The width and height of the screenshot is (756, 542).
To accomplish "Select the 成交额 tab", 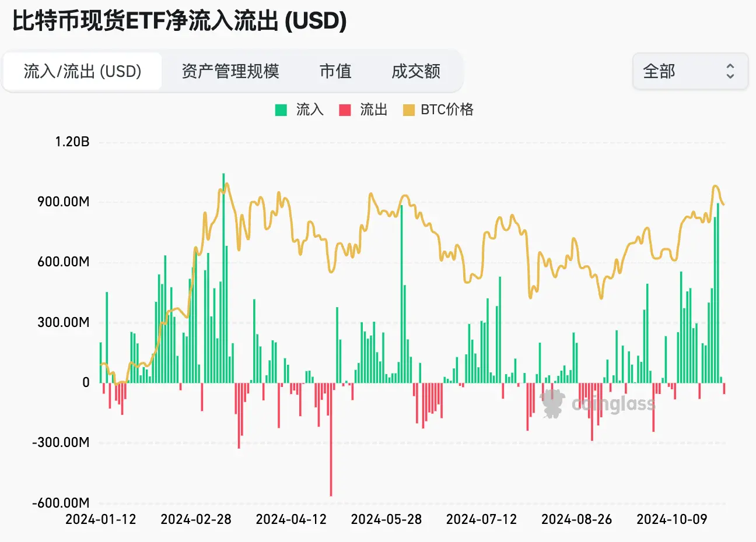I will (416, 71).
